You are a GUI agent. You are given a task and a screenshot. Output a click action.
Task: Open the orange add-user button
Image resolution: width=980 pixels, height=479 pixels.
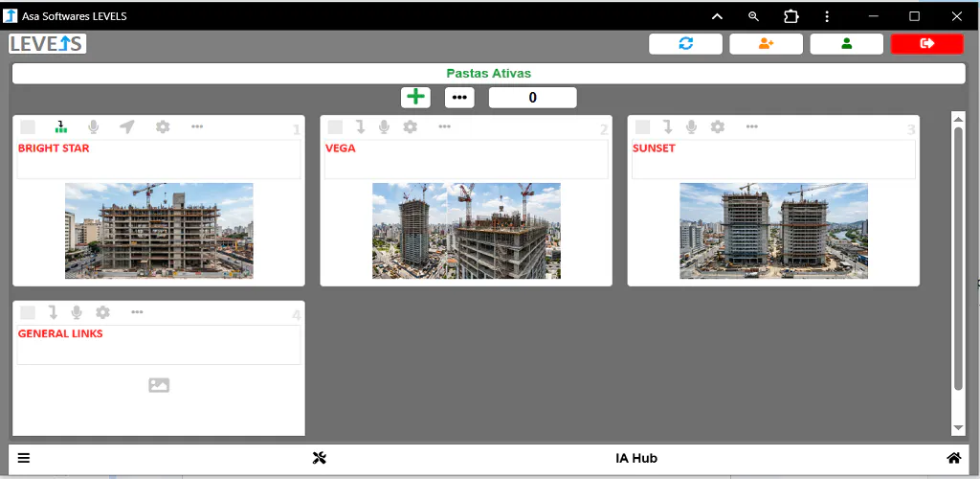767,44
